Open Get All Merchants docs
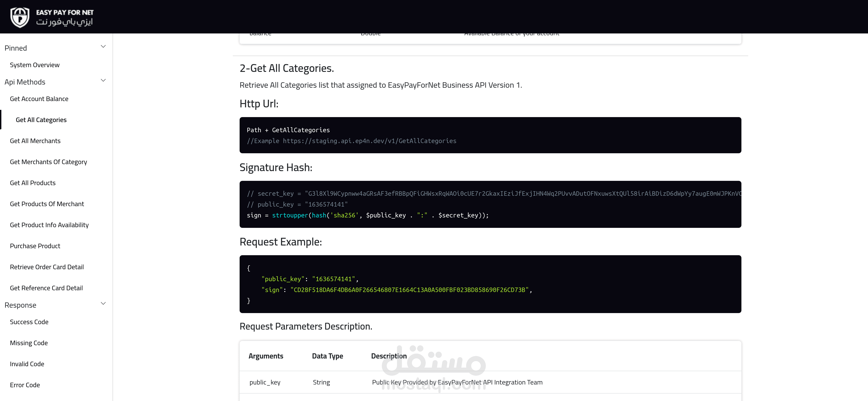Viewport: 868px width, 401px height. point(35,141)
